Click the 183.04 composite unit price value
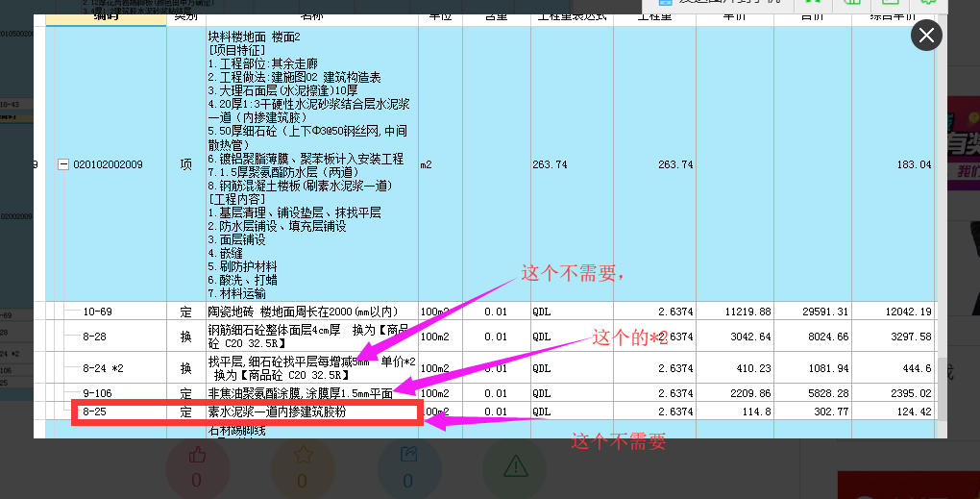The width and height of the screenshot is (980, 499). (914, 164)
